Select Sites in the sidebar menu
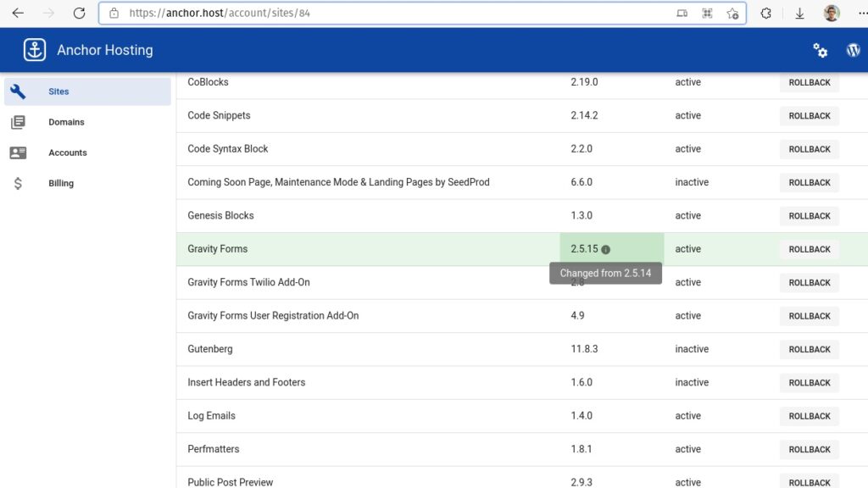 click(x=87, y=91)
